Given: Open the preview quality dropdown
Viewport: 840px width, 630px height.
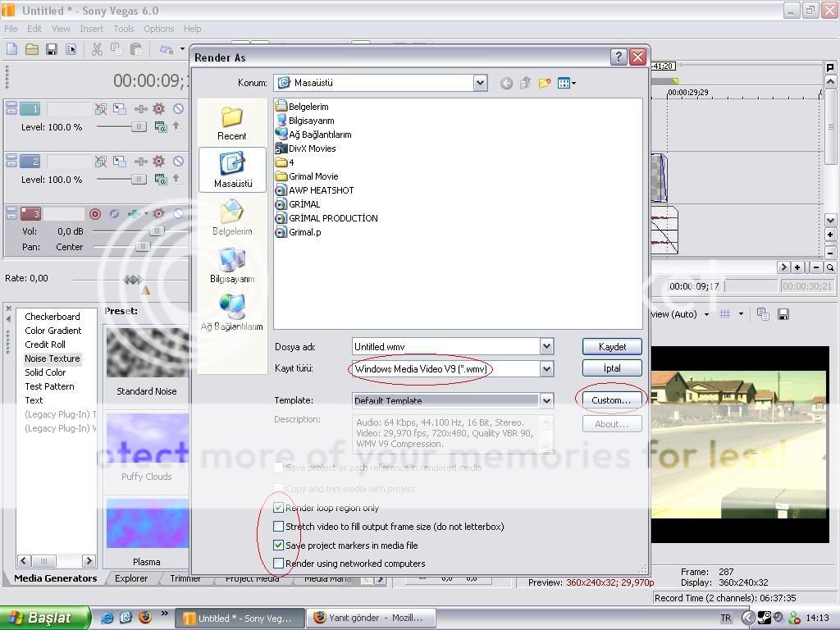Looking at the screenshot, I should pos(706,314).
